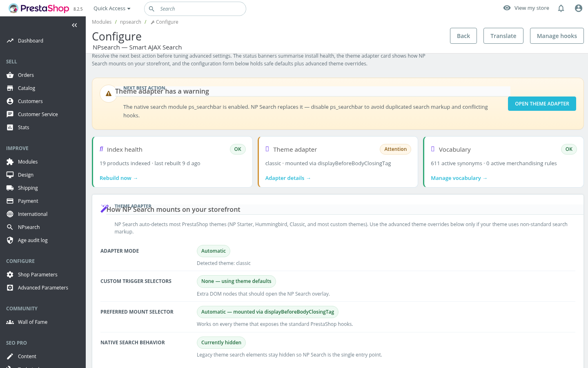Click the Dashboard trend icon

pyautogui.click(x=10, y=40)
